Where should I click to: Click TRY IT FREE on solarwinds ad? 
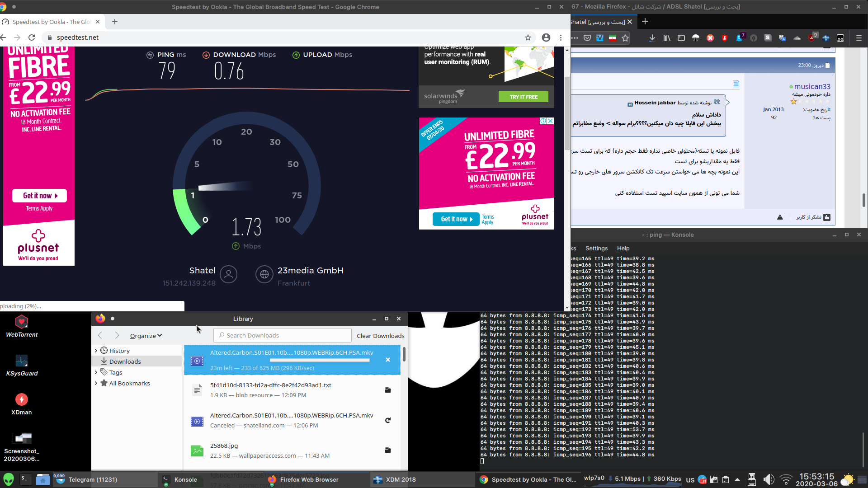(x=524, y=97)
